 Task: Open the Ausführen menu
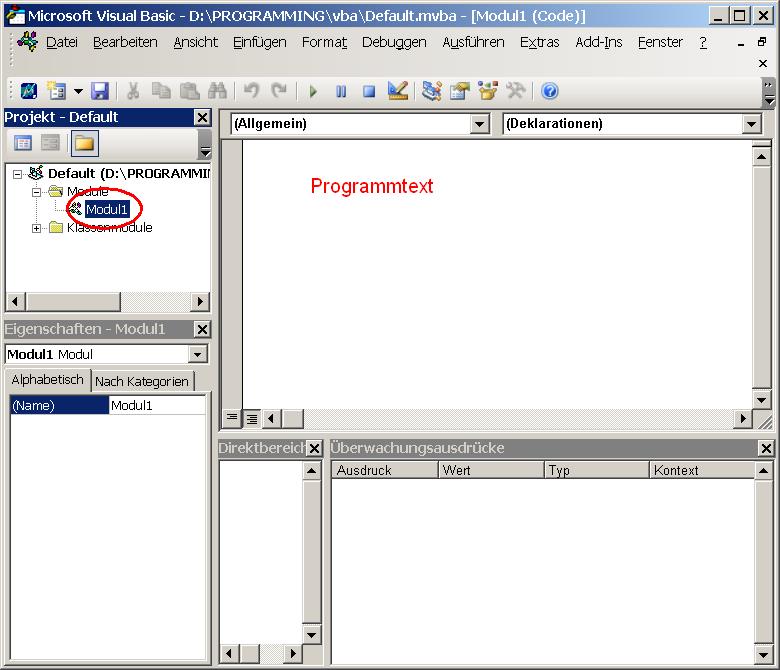pyautogui.click(x=473, y=42)
